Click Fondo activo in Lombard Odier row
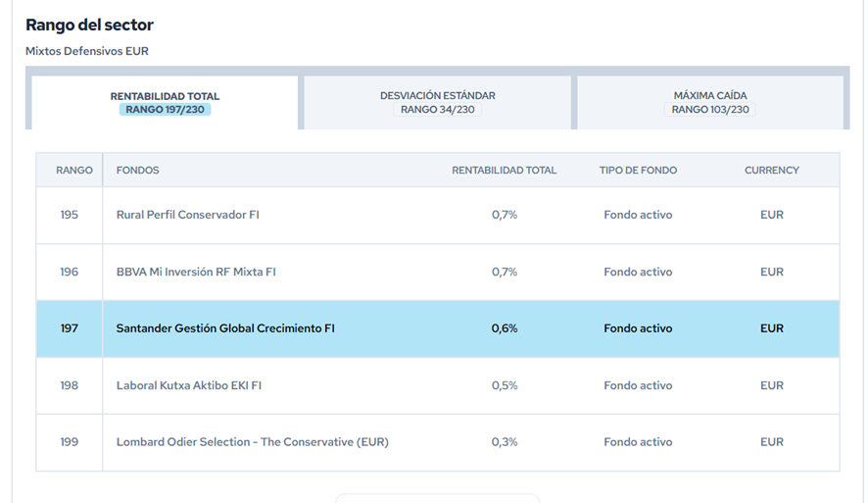868x503 pixels. (638, 442)
